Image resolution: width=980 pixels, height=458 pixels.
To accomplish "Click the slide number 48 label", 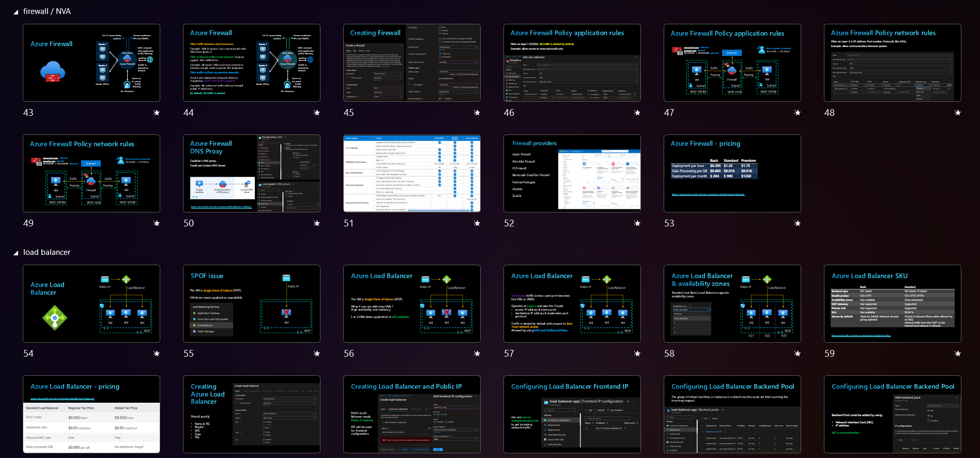I will click(830, 113).
